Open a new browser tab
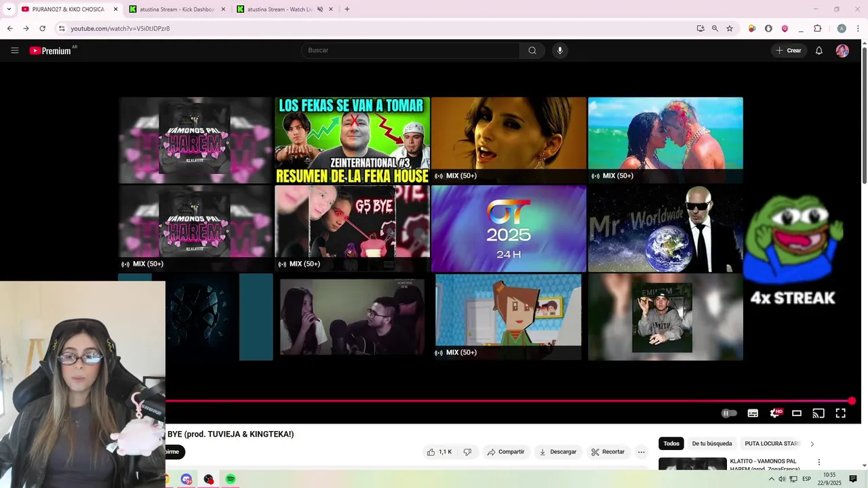The height and width of the screenshot is (488, 868). click(x=347, y=9)
